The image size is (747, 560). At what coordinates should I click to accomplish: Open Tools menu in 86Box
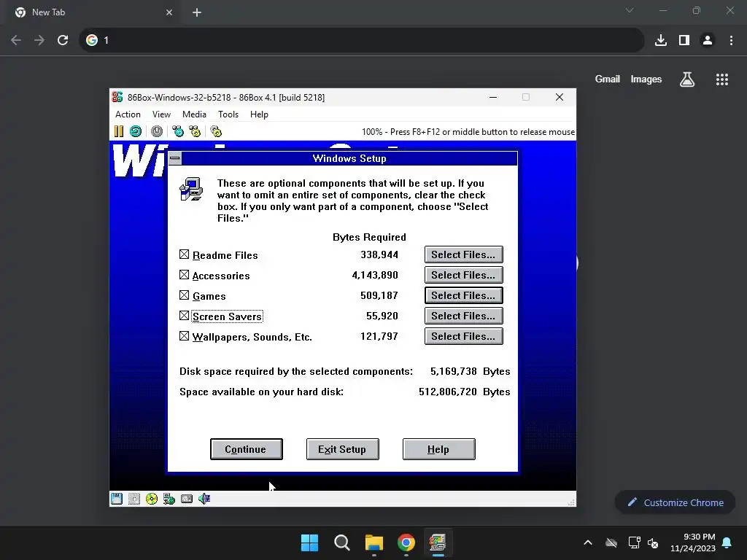(228, 114)
